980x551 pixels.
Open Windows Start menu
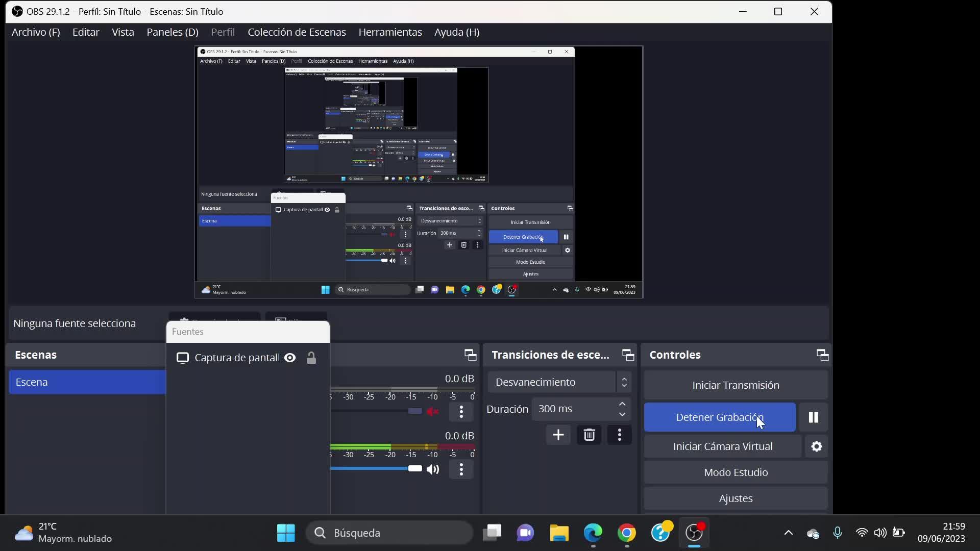click(x=286, y=533)
